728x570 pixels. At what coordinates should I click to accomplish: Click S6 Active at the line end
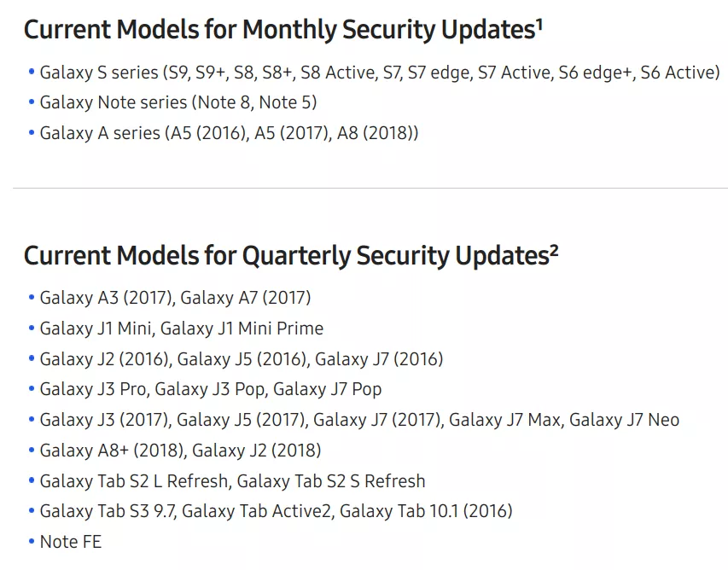click(679, 73)
